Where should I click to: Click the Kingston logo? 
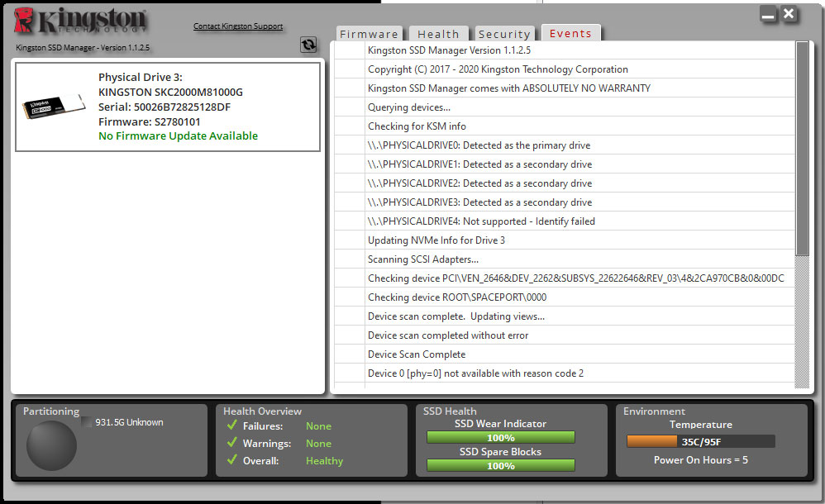[80, 21]
